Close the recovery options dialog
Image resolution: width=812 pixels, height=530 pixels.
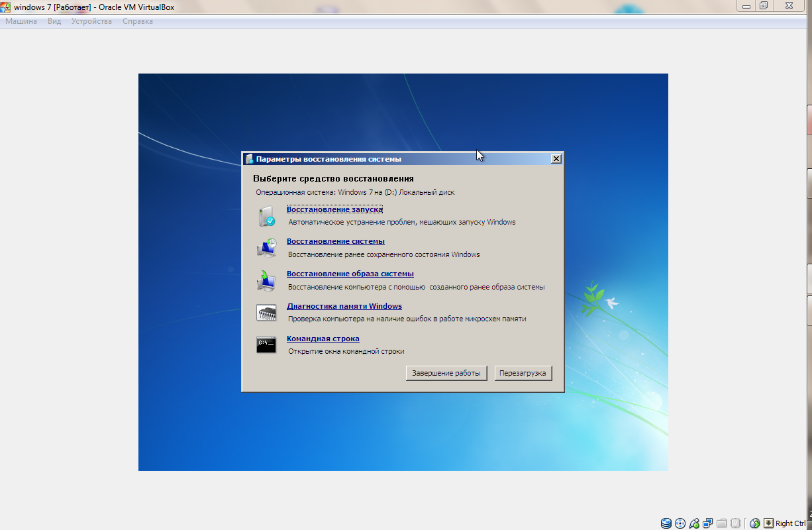point(556,159)
